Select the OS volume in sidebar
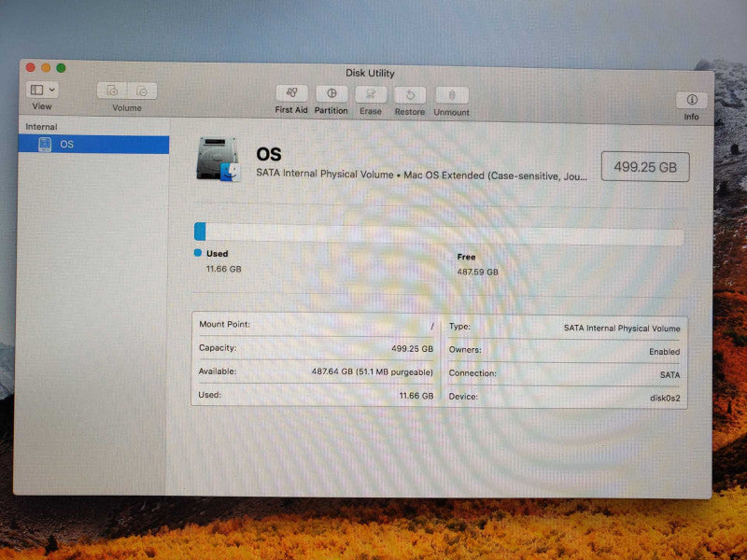This screenshot has height=560, width=747. (x=93, y=144)
